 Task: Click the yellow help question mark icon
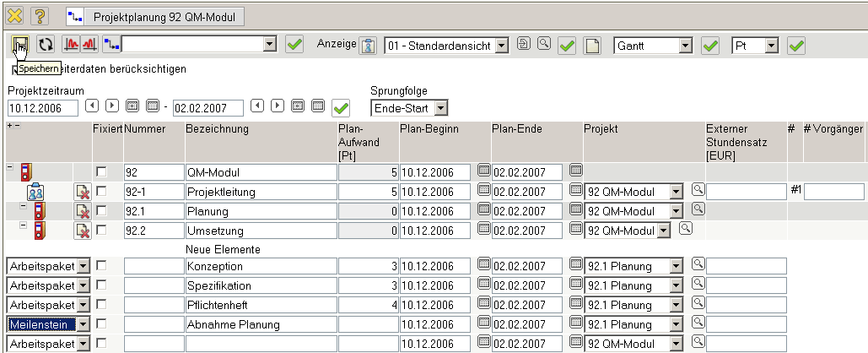(40, 15)
